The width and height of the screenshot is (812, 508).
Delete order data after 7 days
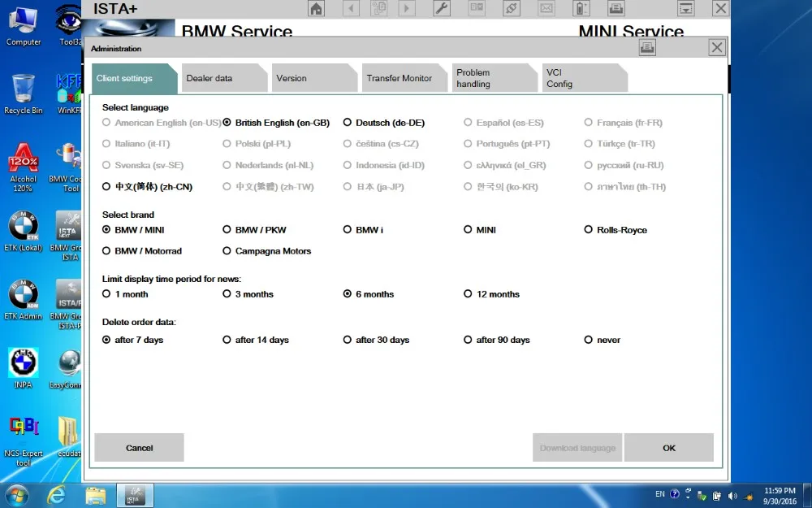pyautogui.click(x=133, y=340)
